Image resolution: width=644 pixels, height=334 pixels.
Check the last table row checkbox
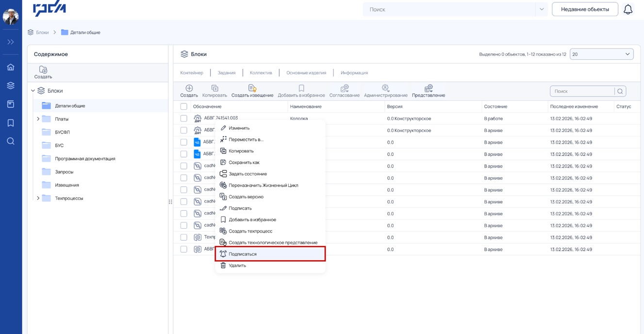(183, 249)
